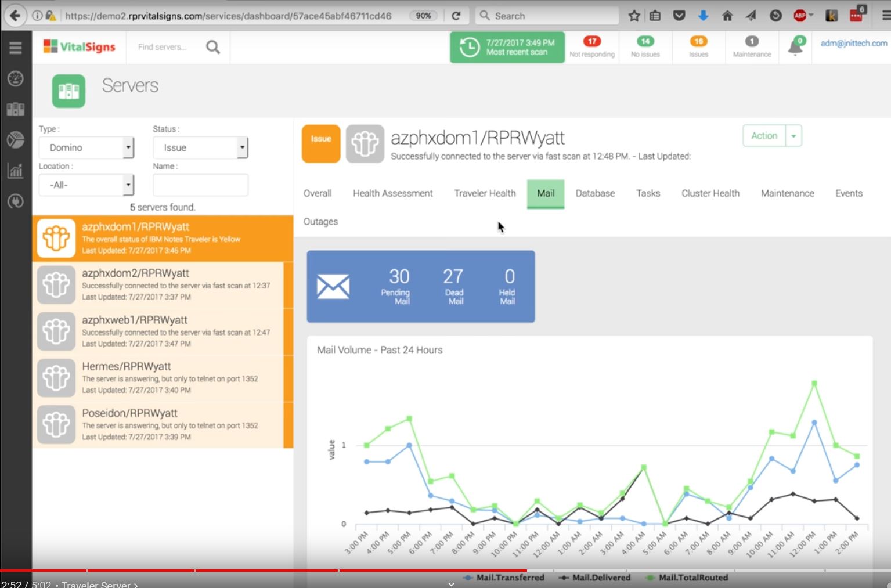891x588 pixels.
Task: Open the Status dropdown showing Issue
Action: point(200,147)
